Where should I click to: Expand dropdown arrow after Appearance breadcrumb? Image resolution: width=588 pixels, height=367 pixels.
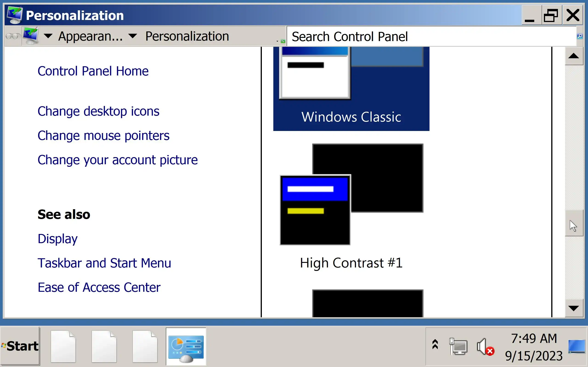[x=133, y=36]
